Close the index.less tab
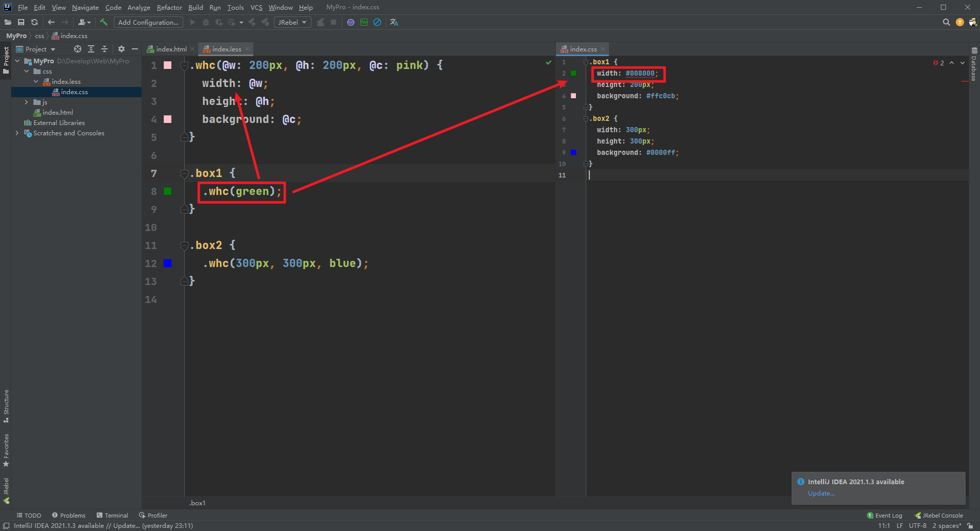 tap(247, 49)
